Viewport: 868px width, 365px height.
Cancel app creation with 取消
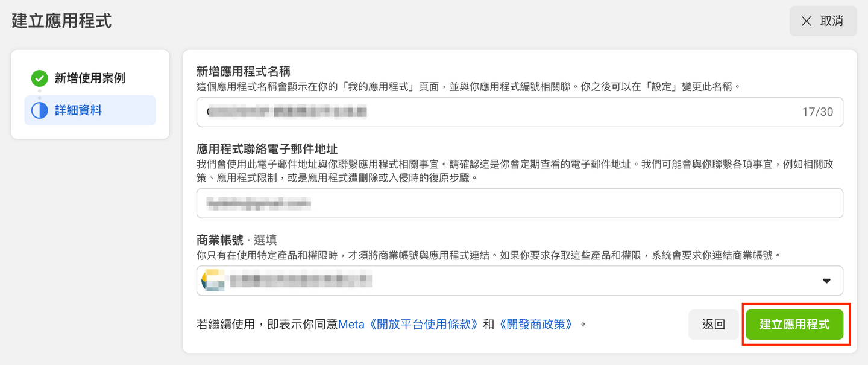[x=823, y=21]
